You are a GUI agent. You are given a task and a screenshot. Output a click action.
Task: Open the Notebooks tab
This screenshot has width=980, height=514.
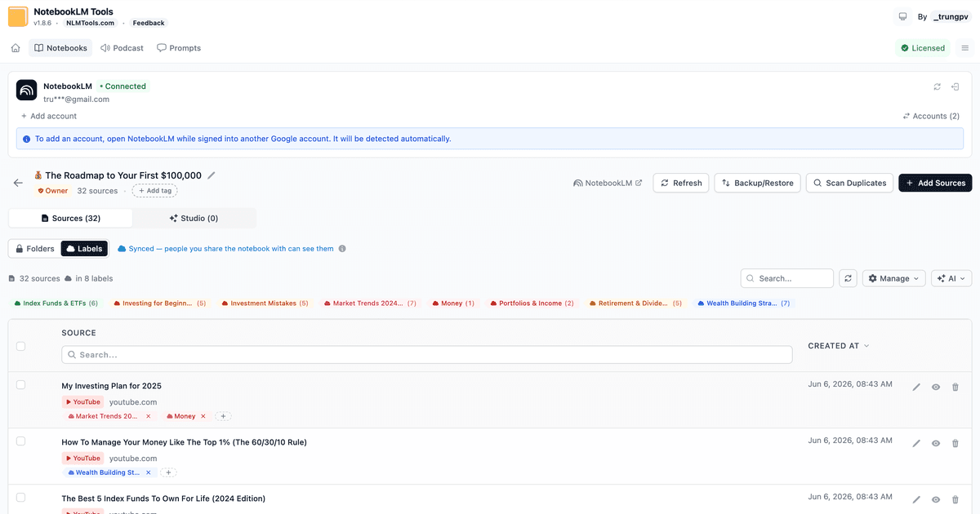tap(60, 48)
